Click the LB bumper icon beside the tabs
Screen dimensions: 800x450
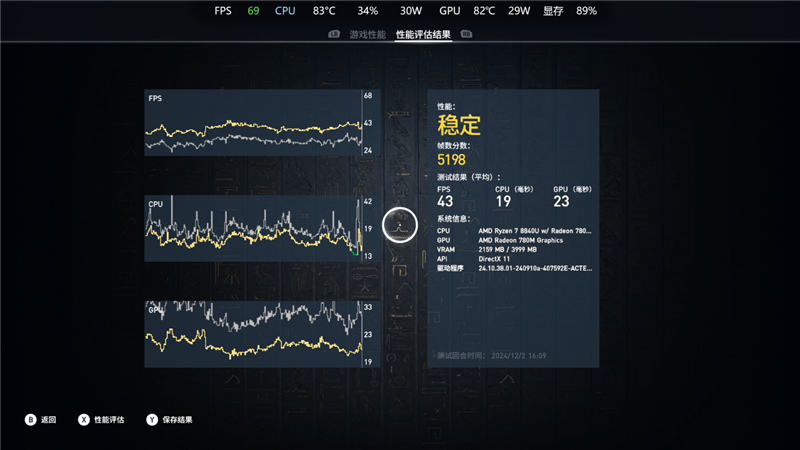tap(334, 34)
